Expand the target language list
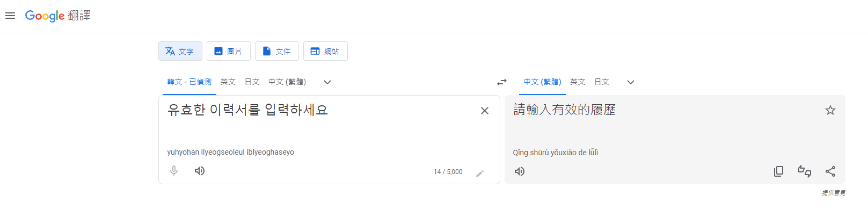868x217 pixels. click(x=631, y=82)
